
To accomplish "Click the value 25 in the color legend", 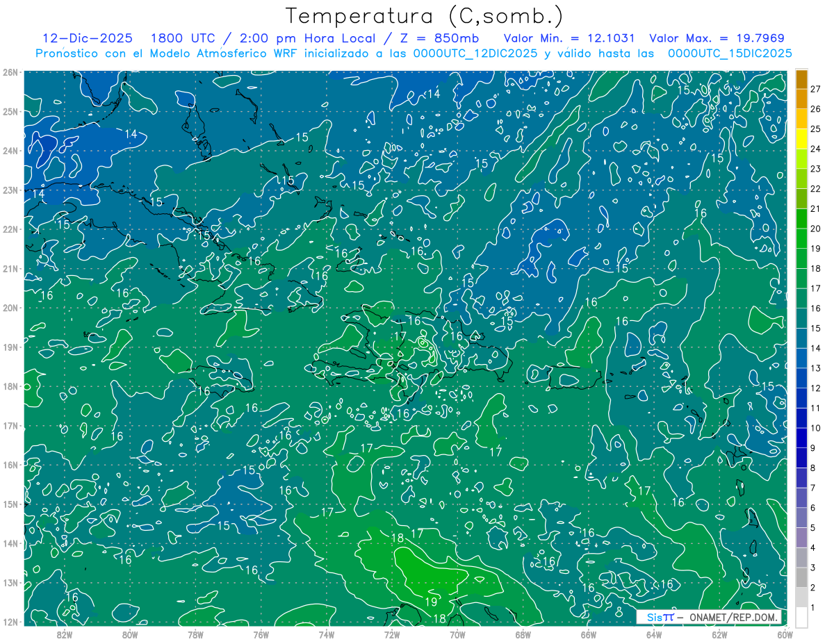I will coord(816,129).
